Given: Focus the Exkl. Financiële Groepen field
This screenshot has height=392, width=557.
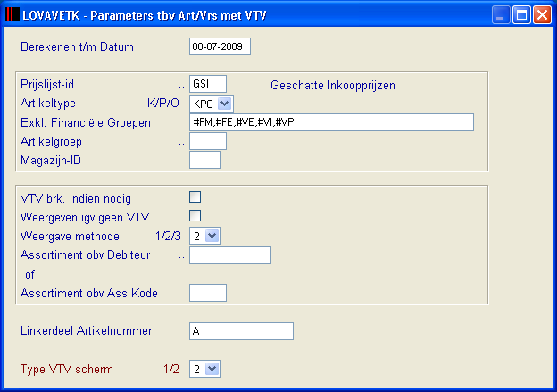Looking at the screenshot, I should point(331,122).
